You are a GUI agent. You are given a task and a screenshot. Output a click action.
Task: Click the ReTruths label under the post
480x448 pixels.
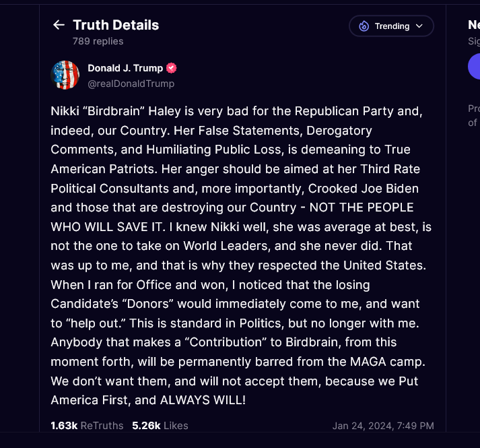pos(102,426)
